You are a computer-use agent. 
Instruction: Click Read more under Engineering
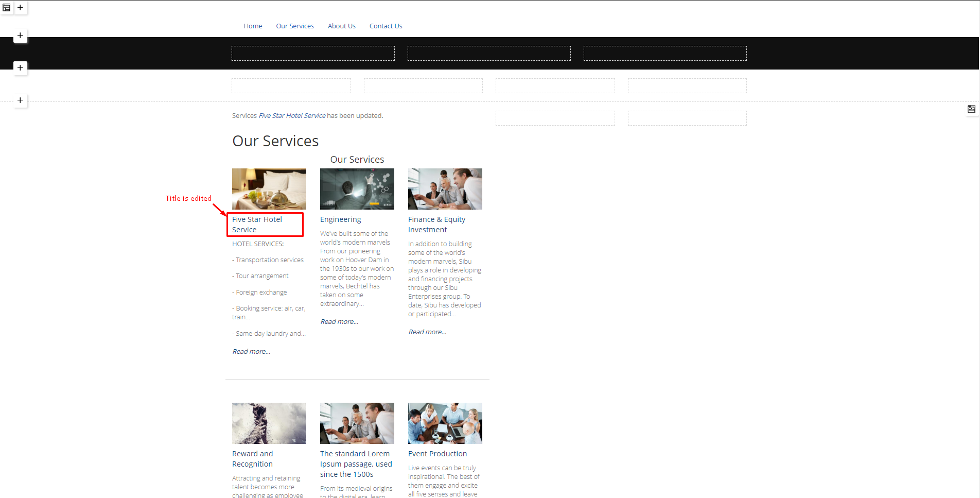pyautogui.click(x=339, y=322)
